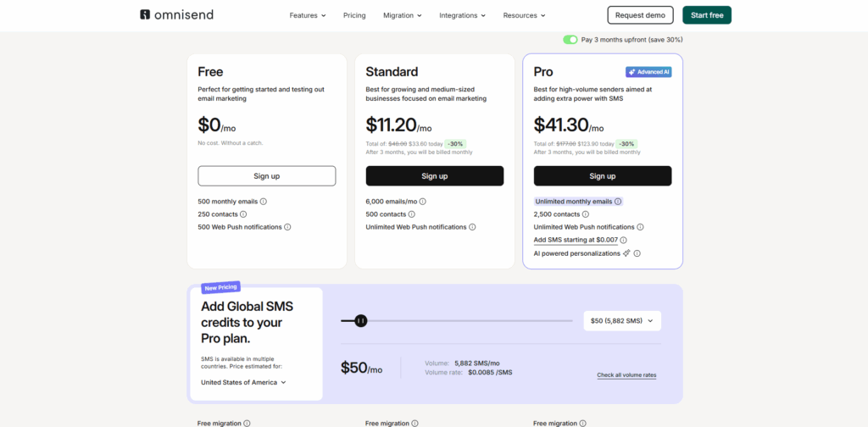
Task: Click the $11.20/mo Standard price
Action: pos(398,125)
